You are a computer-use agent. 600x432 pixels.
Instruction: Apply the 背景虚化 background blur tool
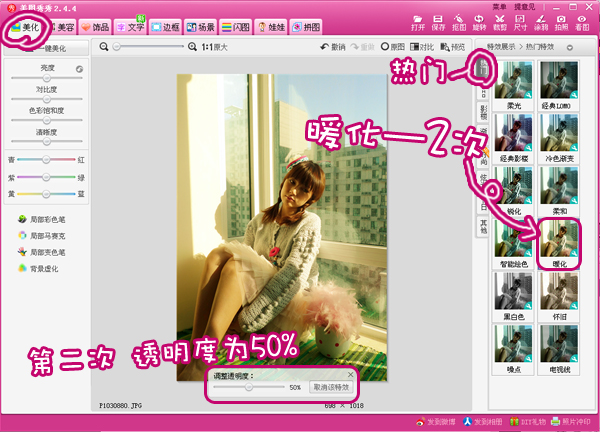(42, 268)
